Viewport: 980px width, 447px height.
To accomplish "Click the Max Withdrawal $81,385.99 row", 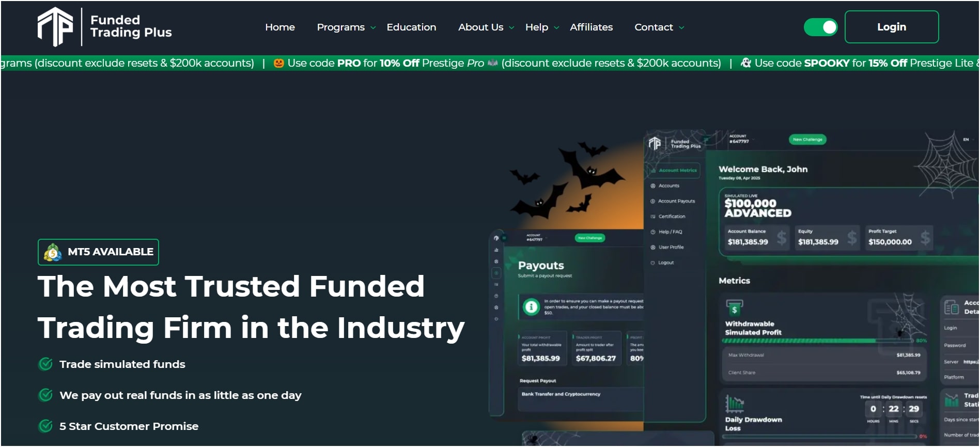I will (824, 356).
